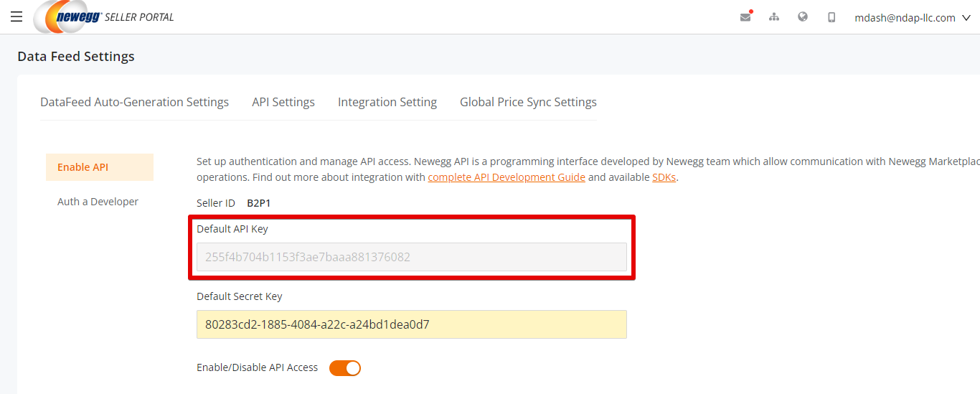This screenshot has width=980, height=394.
Task: Select the Integration Setting tab
Action: (387, 102)
